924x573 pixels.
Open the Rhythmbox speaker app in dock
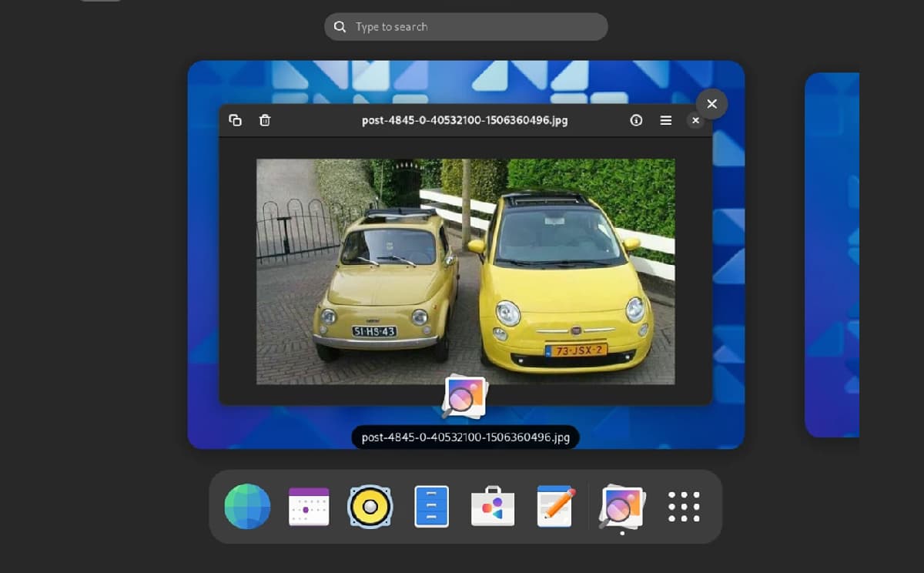pos(370,507)
